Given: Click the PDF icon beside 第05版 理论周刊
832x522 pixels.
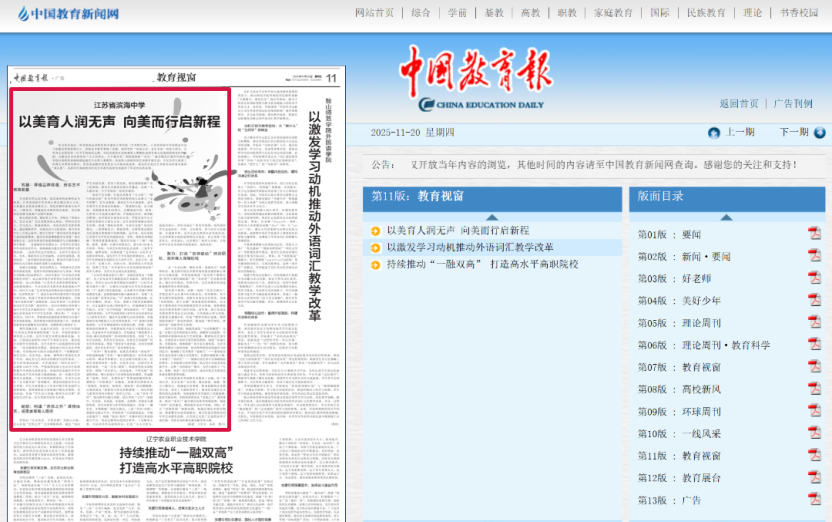Looking at the screenshot, I should click(814, 323).
